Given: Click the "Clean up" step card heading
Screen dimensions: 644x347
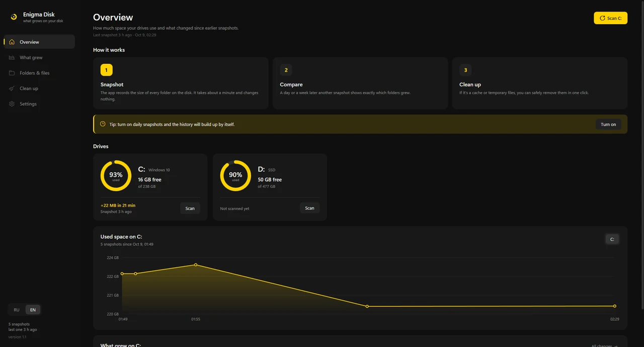Looking at the screenshot, I should (470, 84).
